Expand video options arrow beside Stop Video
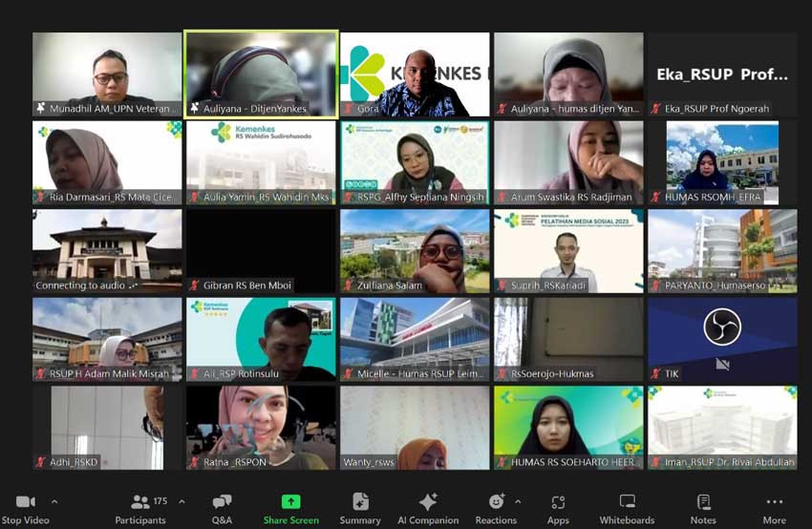Viewport: 812px width, 529px height. [54, 501]
